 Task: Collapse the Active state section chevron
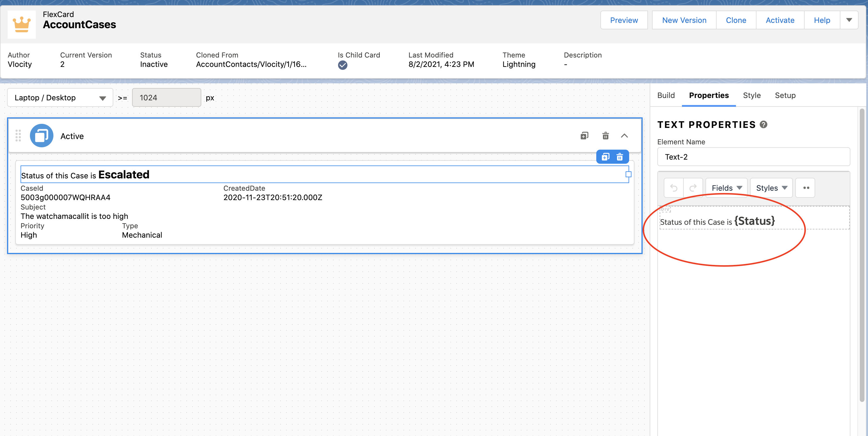tap(624, 136)
